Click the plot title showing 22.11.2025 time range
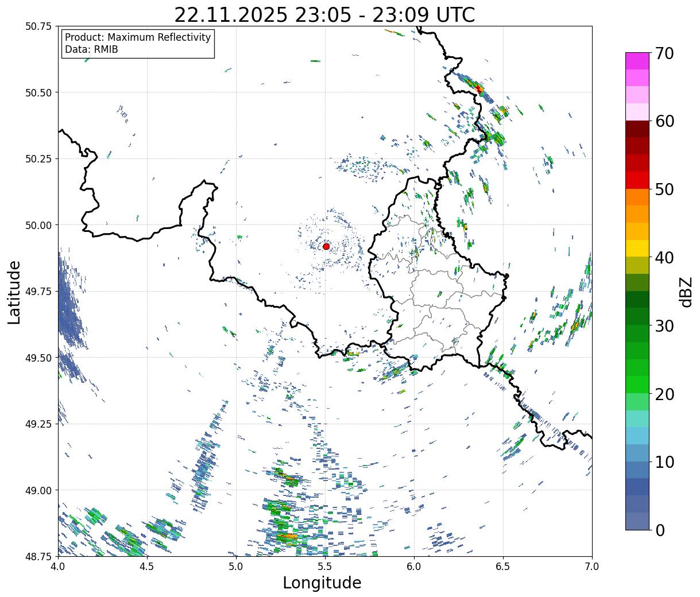Viewport: 700px width, 597px height. pyautogui.click(x=324, y=15)
